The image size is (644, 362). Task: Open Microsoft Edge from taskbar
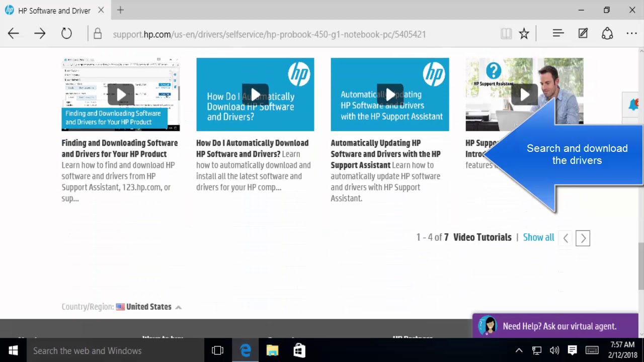coord(245,350)
